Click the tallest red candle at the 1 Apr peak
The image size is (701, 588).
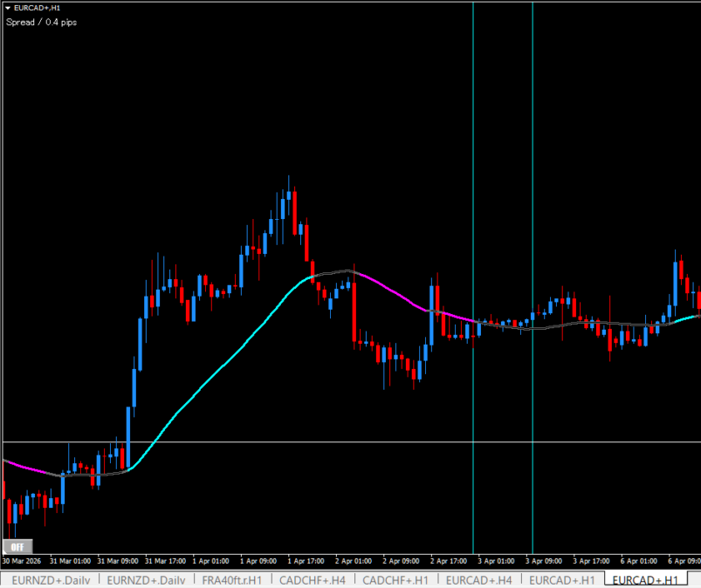[295, 214]
